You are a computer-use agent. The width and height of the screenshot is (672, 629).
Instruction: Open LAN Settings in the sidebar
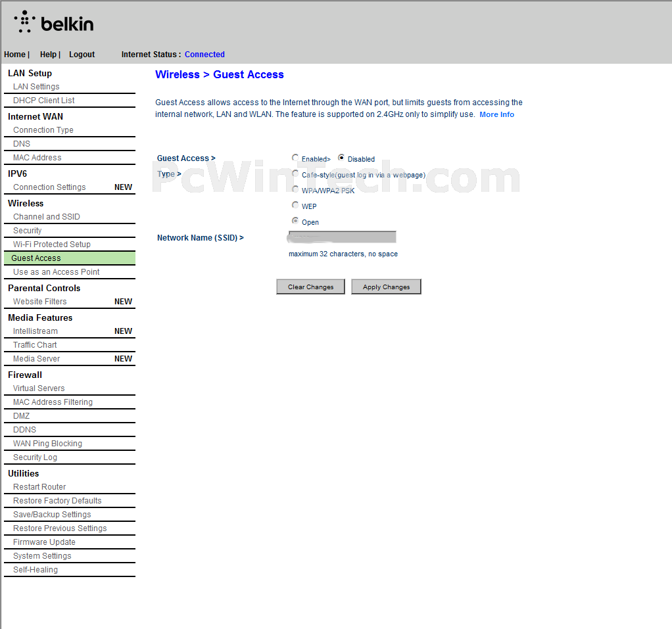tap(36, 87)
